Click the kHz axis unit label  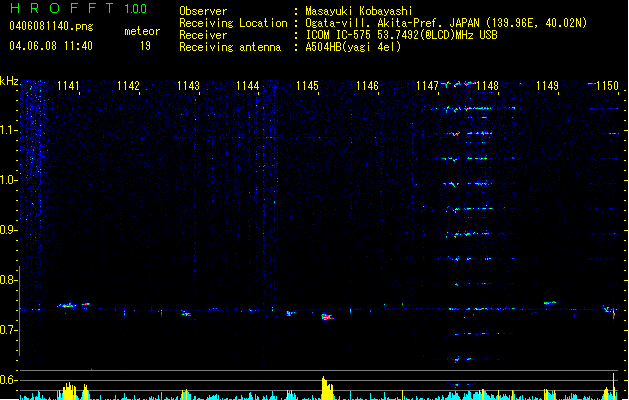[9, 81]
